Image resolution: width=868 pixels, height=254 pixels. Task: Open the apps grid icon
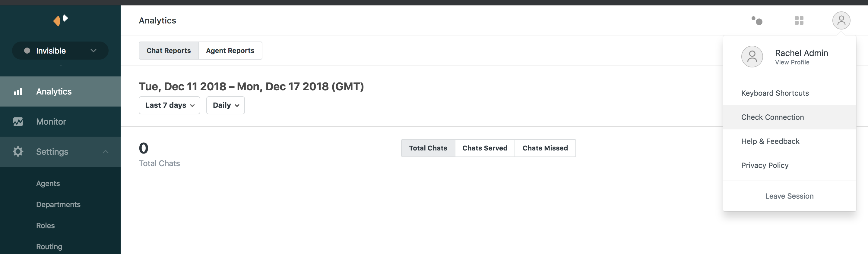pos(799,20)
